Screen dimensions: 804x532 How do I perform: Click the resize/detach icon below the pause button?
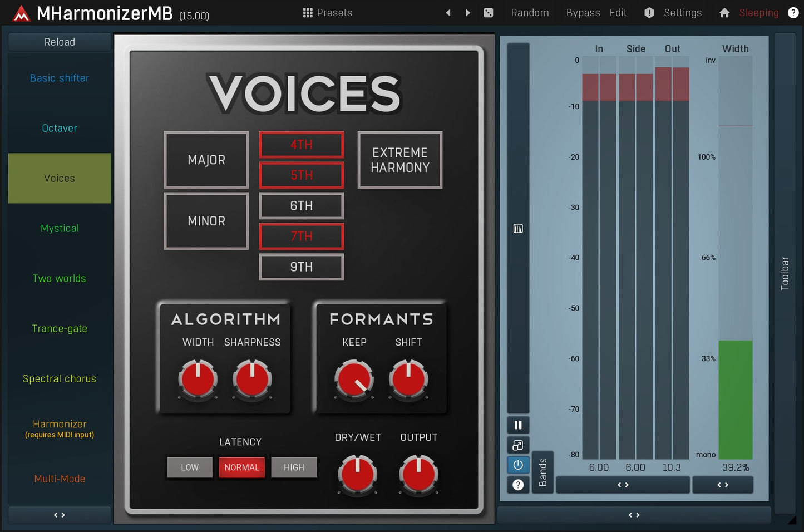pyautogui.click(x=518, y=445)
